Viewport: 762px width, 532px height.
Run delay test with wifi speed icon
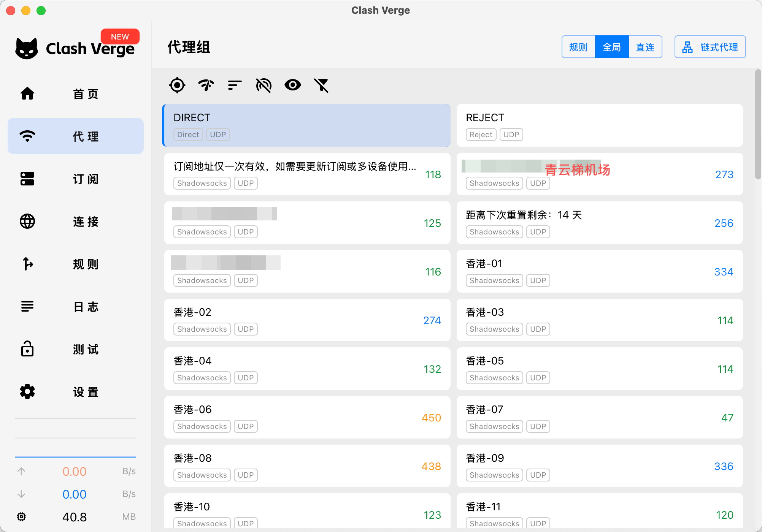(206, 85)
